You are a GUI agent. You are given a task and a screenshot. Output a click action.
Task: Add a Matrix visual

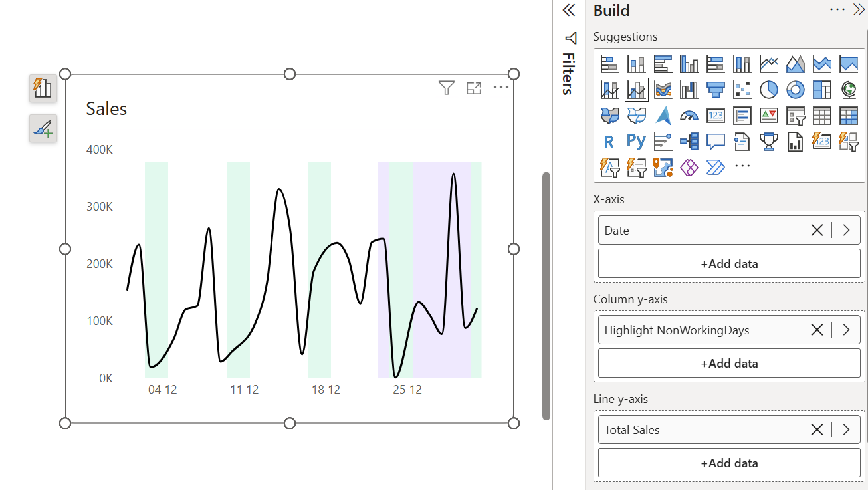coord(849,116)
